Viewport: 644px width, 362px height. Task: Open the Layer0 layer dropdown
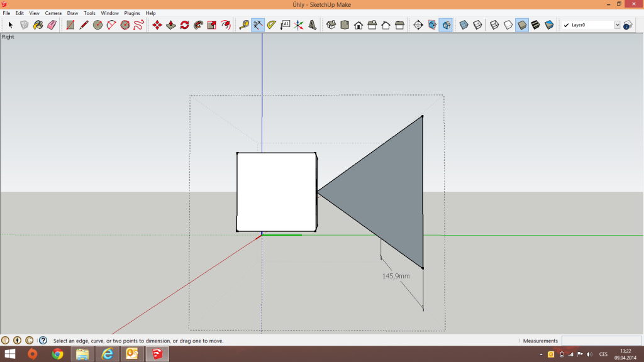(617, 25)
